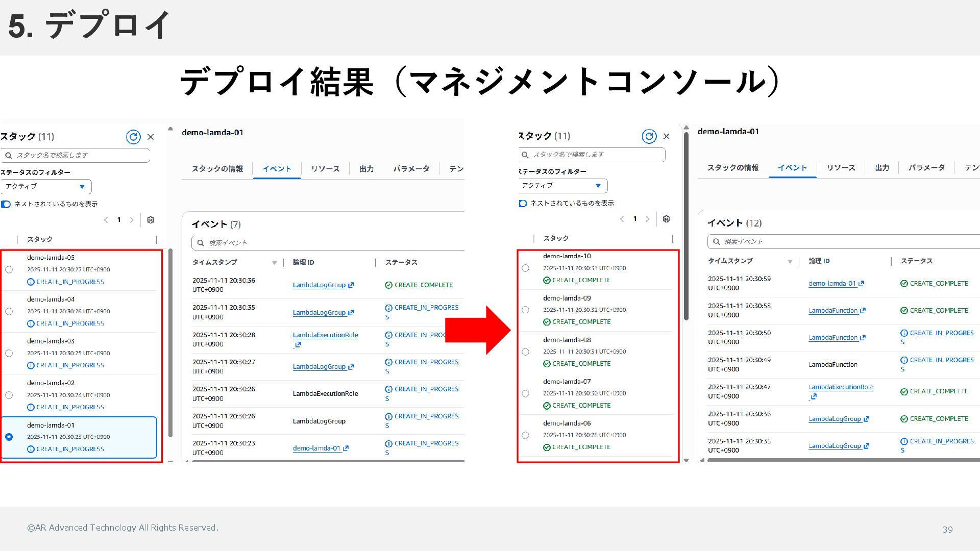
Task: Click the previous page arrow in right stack list
Action: 622,219
